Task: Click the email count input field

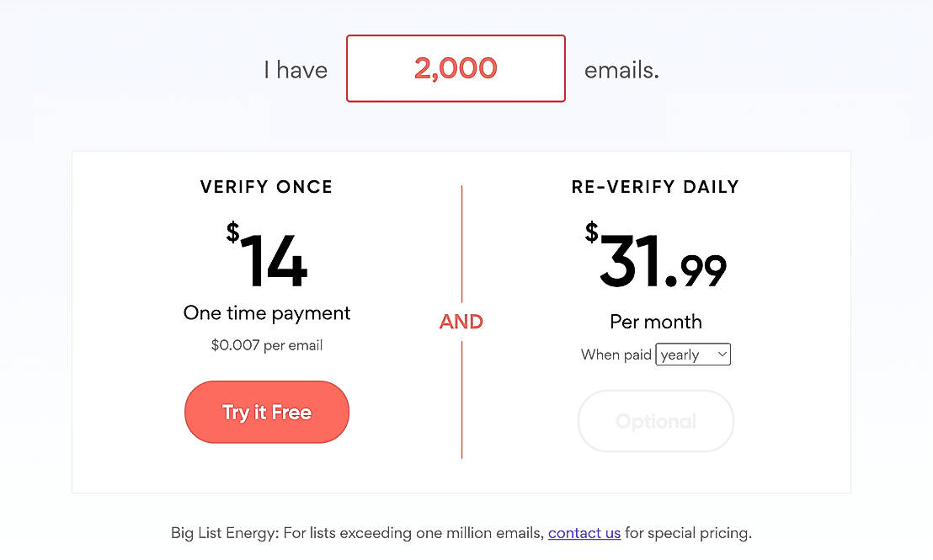Action: (456, 68)
